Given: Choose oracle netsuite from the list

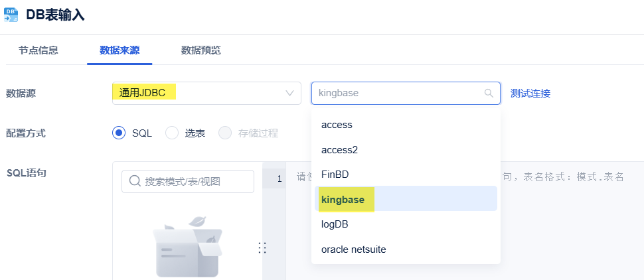Looking at the screenshot, I should coord(353,249).
